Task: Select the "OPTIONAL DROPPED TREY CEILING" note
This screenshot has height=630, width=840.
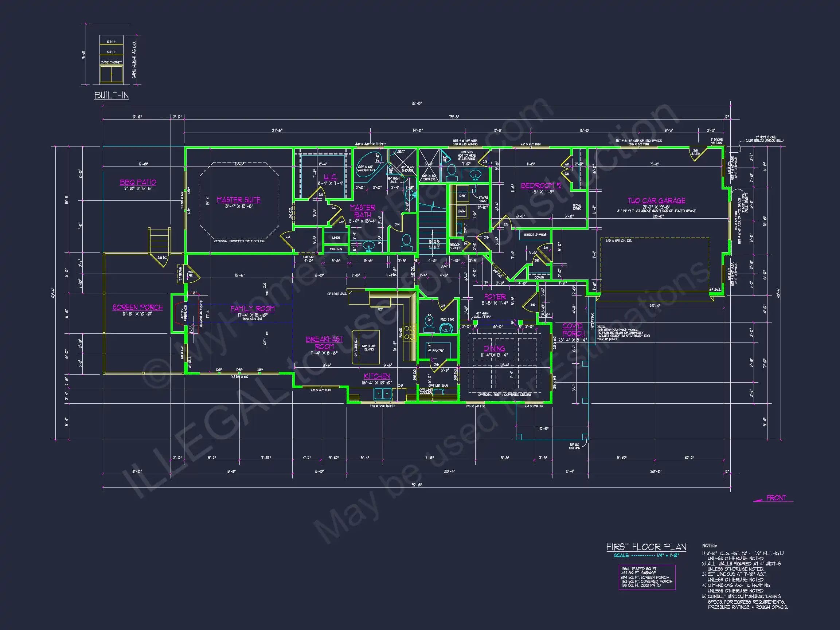Action: click(x=239, y=241)
